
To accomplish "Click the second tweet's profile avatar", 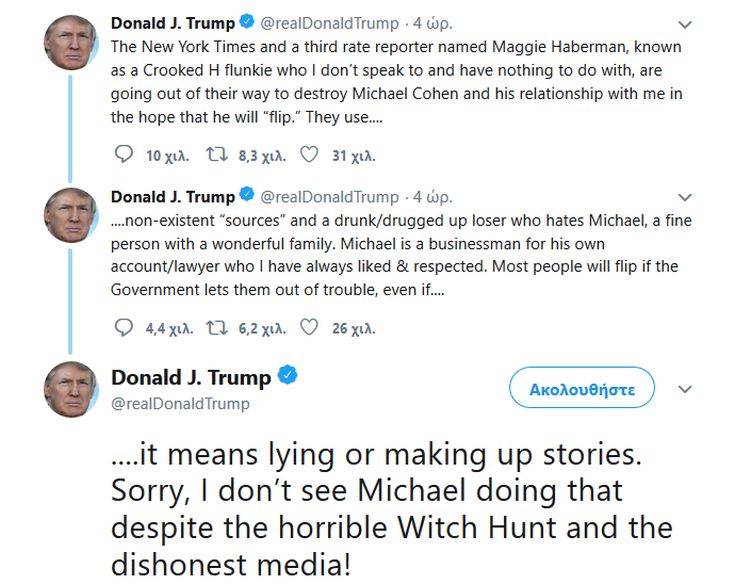I will click(70, 214).
